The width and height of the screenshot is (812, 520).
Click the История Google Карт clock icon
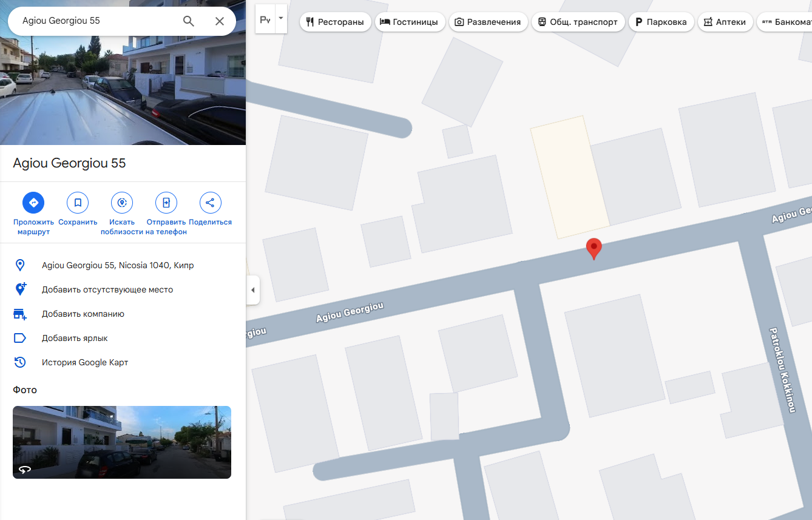(x=20, y=362)
